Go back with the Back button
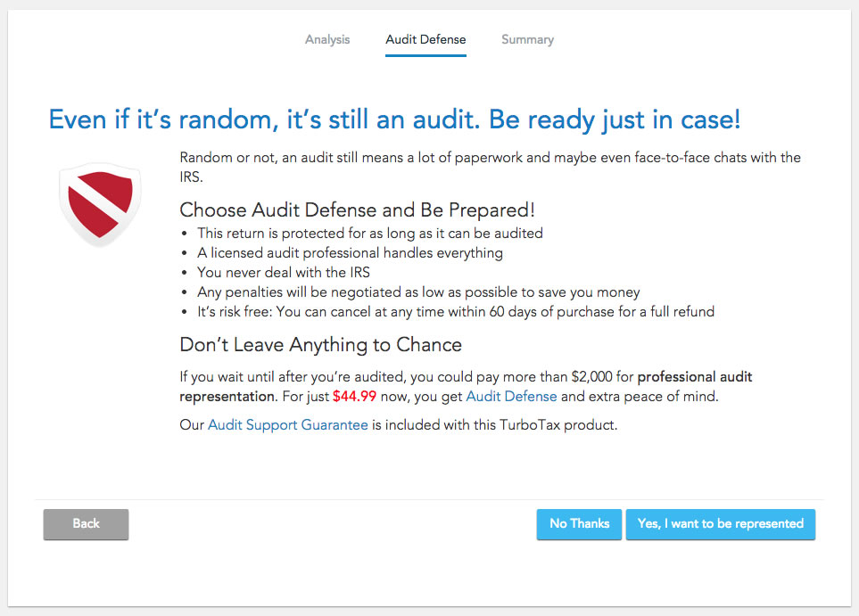The height and width of the screenshot is (616, 859). [86, 524]
